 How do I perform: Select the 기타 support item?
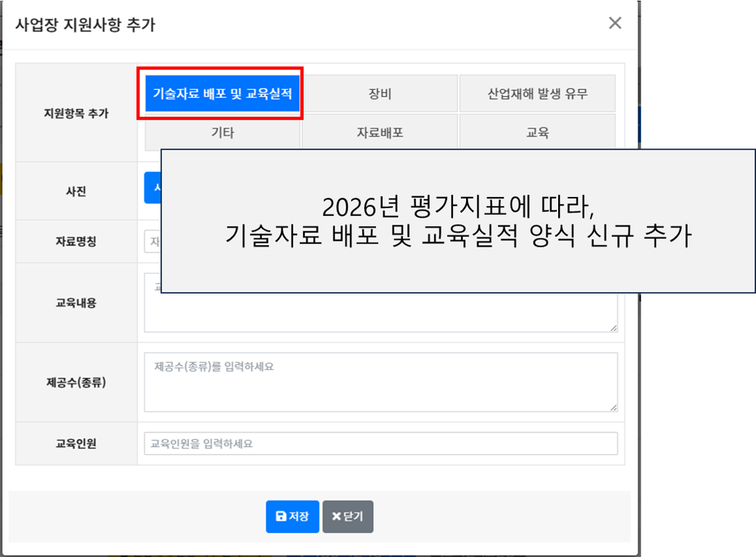click(222, 131)
